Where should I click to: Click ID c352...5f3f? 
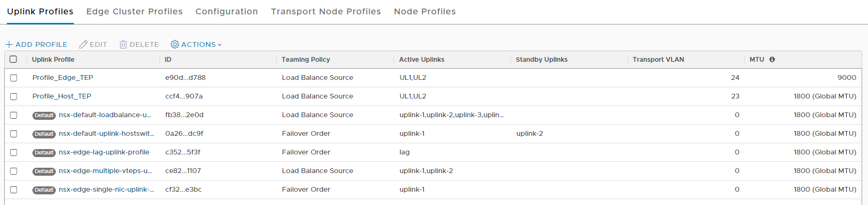(183, 152)
